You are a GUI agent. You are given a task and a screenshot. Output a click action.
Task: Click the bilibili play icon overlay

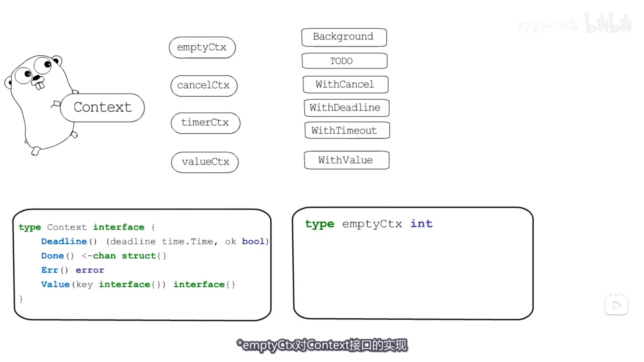tap(616, 305)
